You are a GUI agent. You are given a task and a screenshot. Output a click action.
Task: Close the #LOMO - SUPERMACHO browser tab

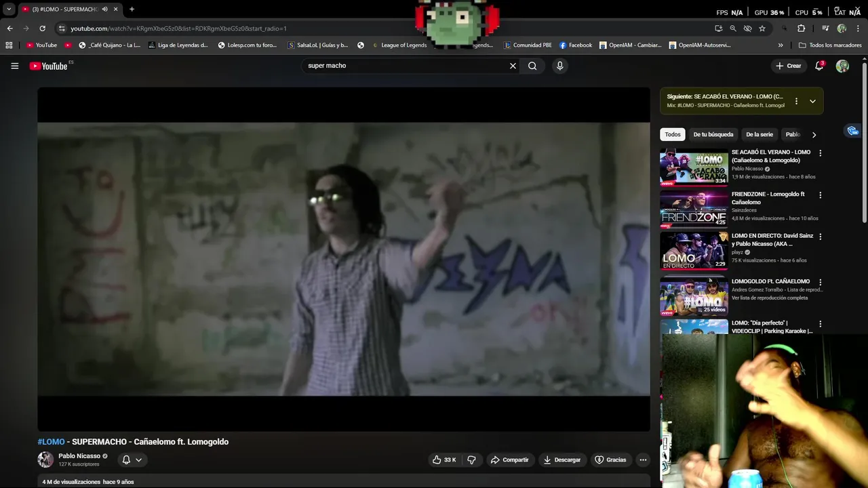click(115, 9)
